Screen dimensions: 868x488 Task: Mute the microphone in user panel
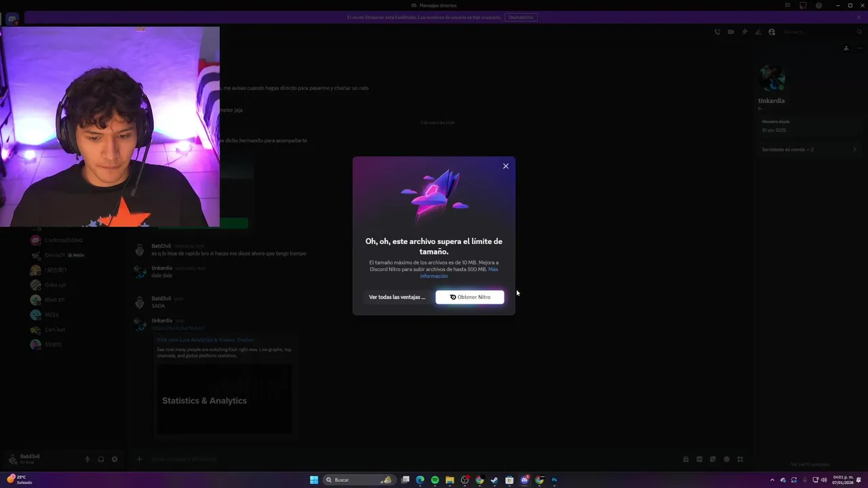(87, 459)
